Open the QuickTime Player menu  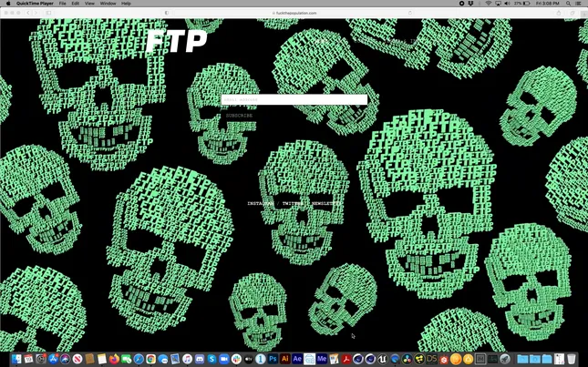point(35,4)
